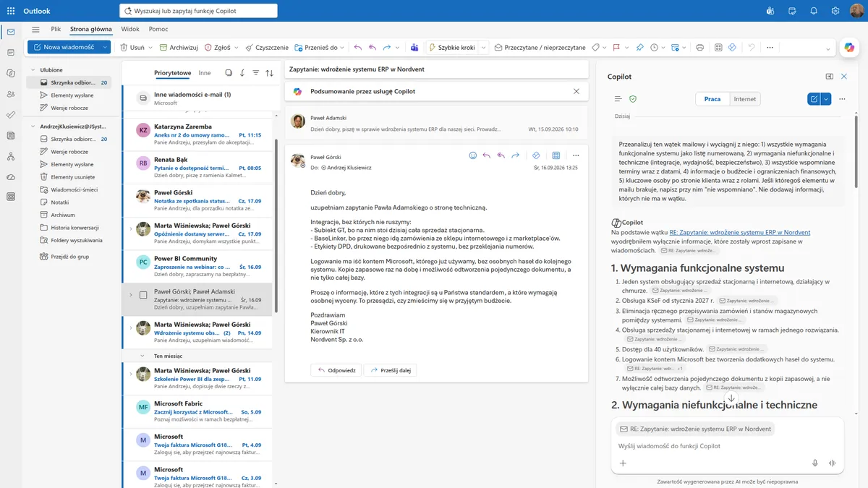Screen dimensions: 868x488
Task: Click the Teams share icon in ribbon
Action: coord(414,47)
